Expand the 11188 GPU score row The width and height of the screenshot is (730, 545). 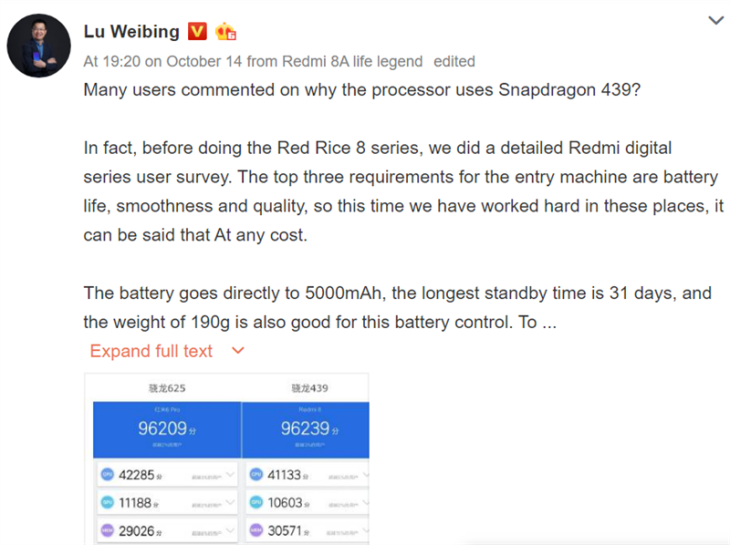pyautogui.click(x=229, y=500)
